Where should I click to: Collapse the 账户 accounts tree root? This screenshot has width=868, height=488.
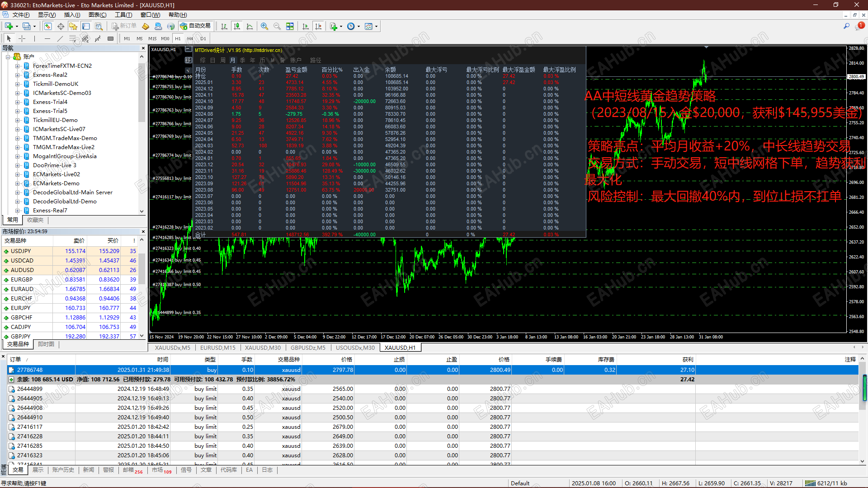point(8,57)
